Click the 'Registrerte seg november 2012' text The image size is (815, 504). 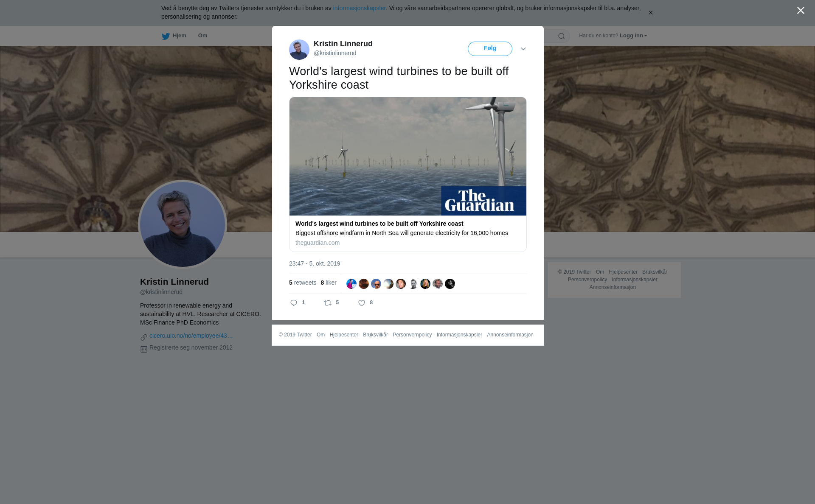191,347
